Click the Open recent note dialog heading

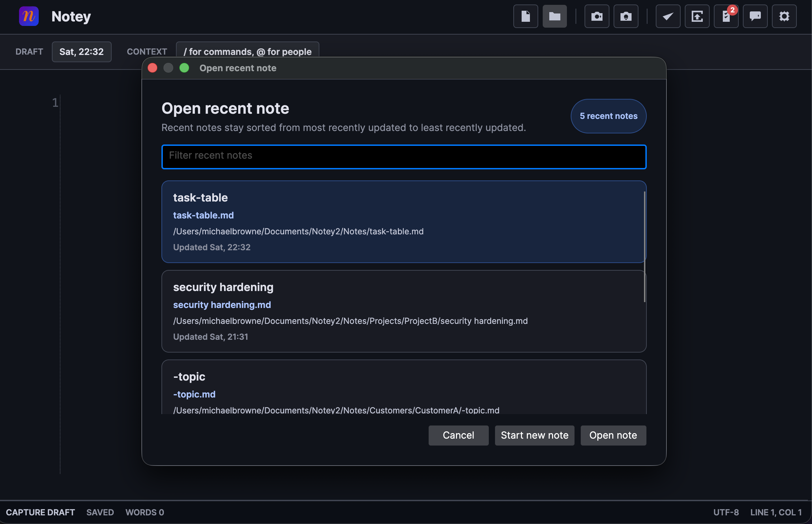[225, 109]
